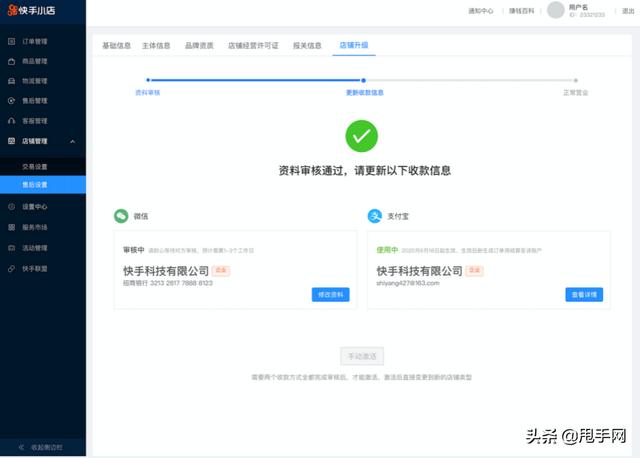The image size is (640, 458).
Task: Click the 使用中 status in Alipay card
Action: point(387,250)
